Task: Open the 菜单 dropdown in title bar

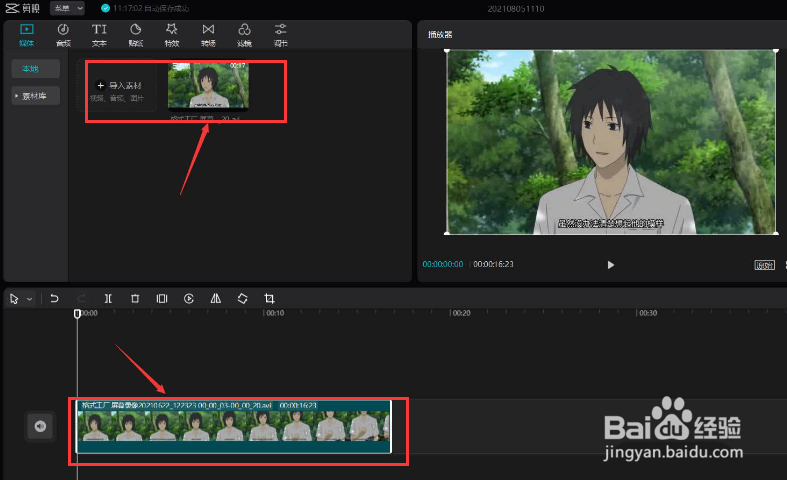Action: pos(68,8)
